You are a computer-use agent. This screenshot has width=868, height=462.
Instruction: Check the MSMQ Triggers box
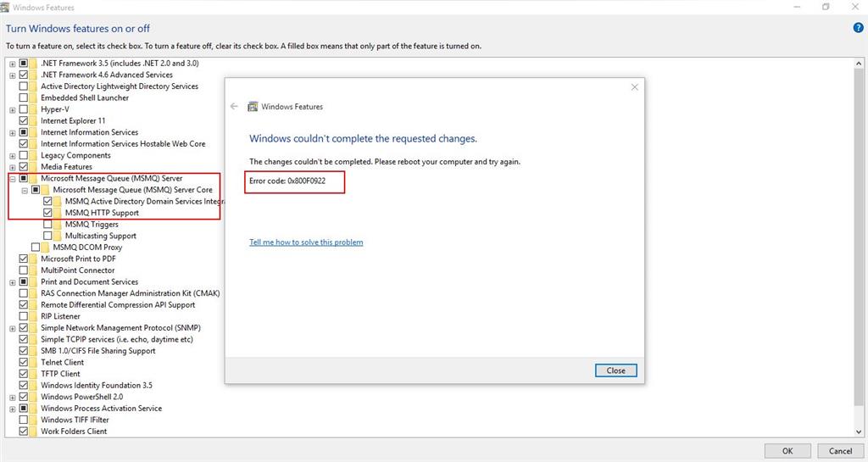(x=47, y=224)
